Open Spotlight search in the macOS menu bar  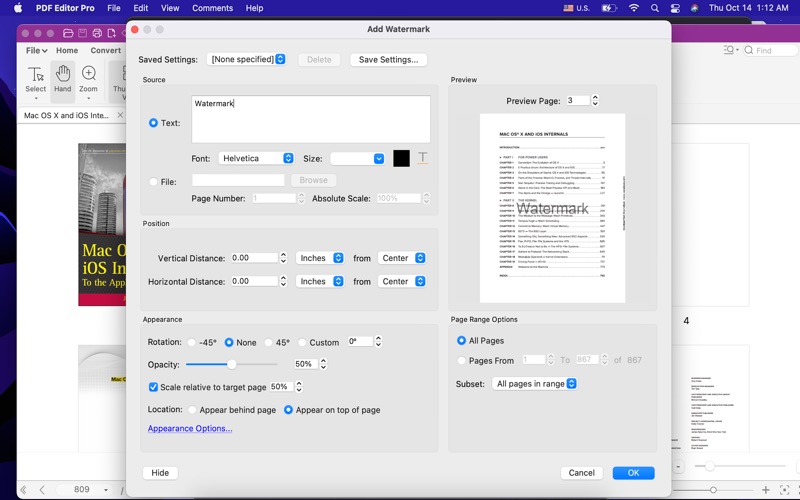point(655,8)
